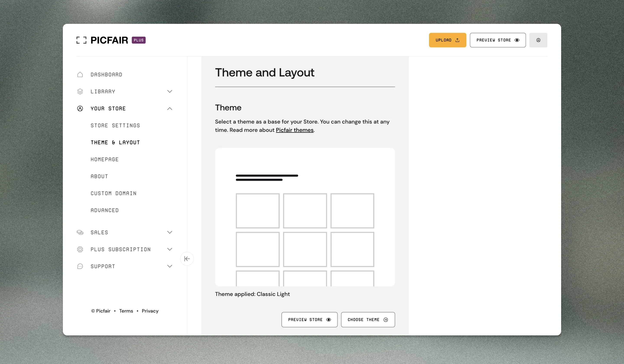The height and width of the screenshot is (364, 624).
Task: Open Custom Domain submenu item
Action: pos(113,193)
